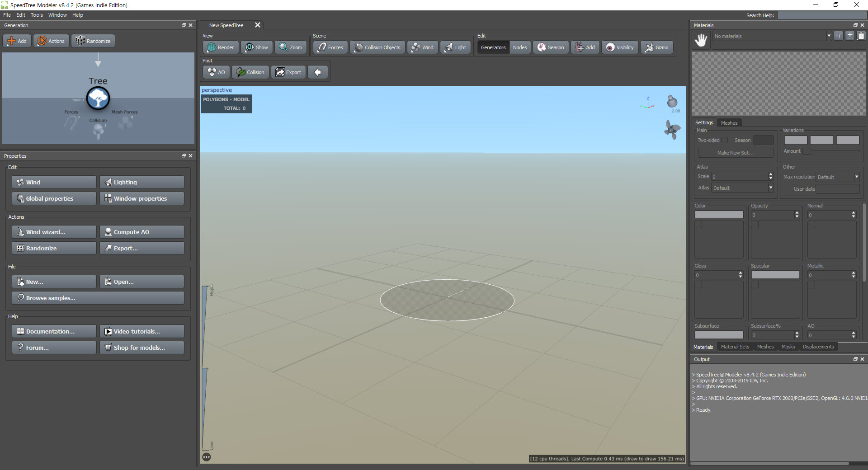Adjust the Normal value stepper
The image size is (868, 470).
coord(854,215)
